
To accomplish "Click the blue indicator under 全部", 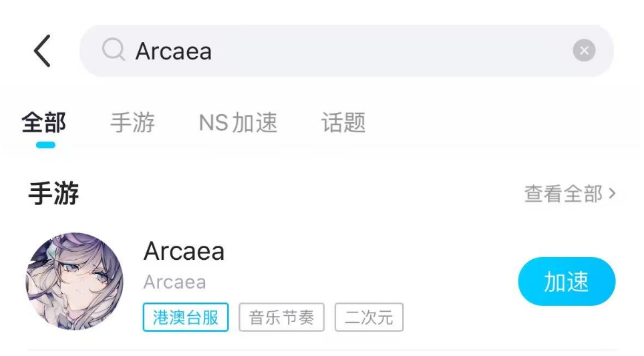I will point(45,145).
